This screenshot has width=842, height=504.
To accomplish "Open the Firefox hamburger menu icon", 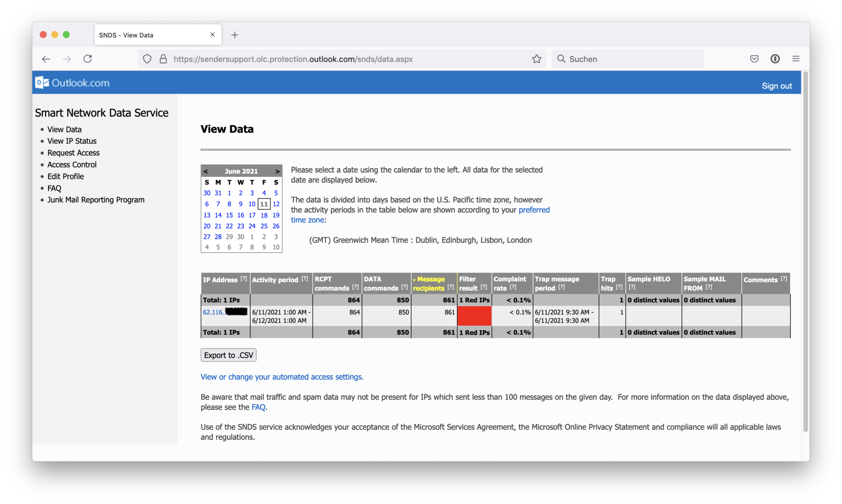I will click(796, 59).
